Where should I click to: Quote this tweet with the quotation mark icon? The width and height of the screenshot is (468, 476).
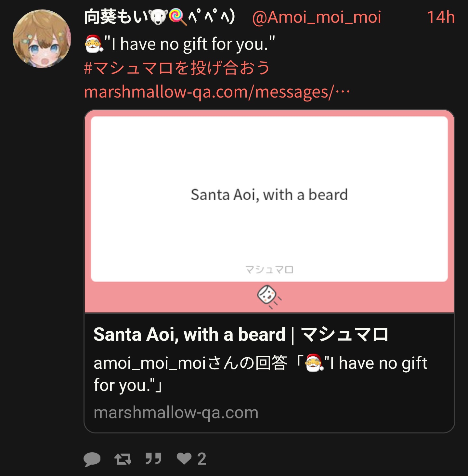(153, 459)
